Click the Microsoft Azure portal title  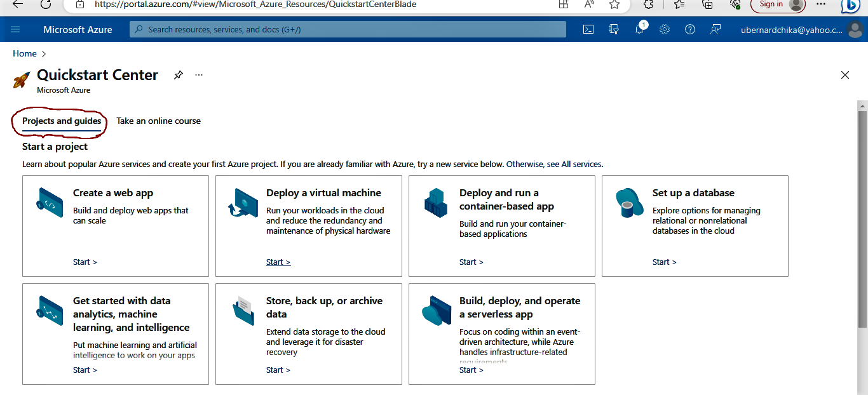pyautogui.click(x=78, y=29)
